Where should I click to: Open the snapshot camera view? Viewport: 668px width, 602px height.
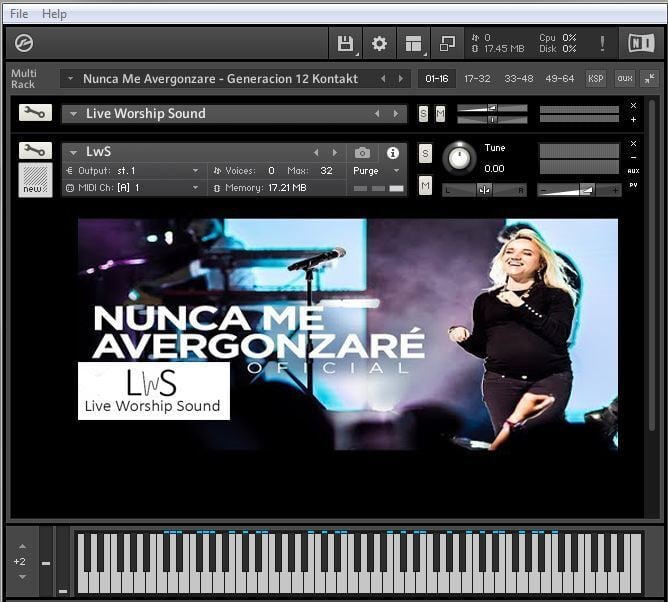pyautogui.click(x=362, y=153)
